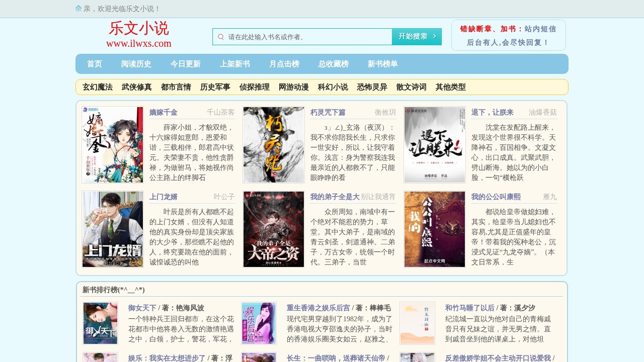The image size is (644, 362).
Task: Select the 历史军事 category
Action: pos(215,87)
